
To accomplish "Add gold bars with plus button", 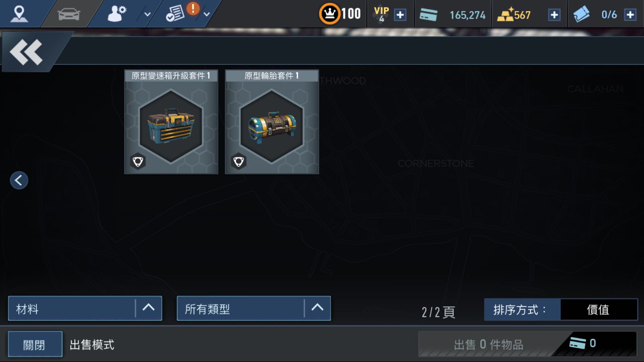I will [554, 15].
